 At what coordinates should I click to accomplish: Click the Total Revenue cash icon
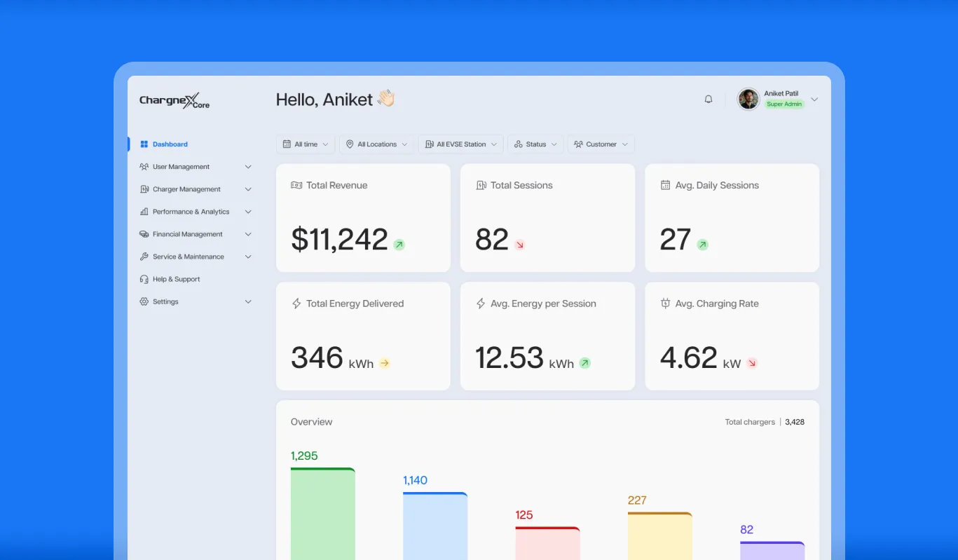(x=296, y=185)
